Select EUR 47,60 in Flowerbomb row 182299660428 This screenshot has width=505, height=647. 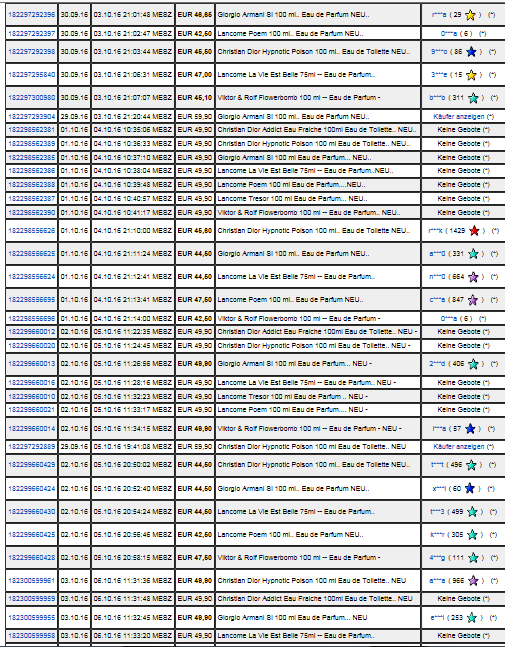pos(195,558)
